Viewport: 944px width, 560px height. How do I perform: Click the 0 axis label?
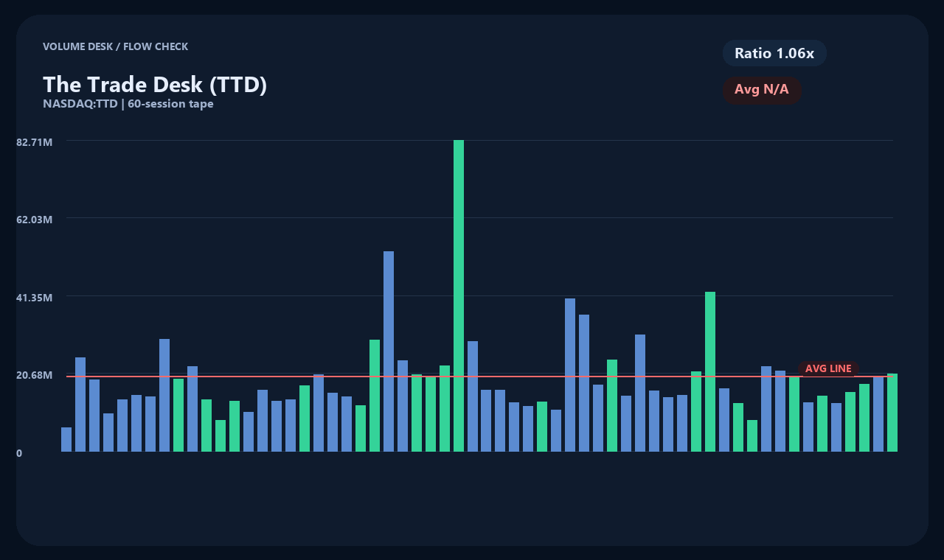click(x=18, y=453)
